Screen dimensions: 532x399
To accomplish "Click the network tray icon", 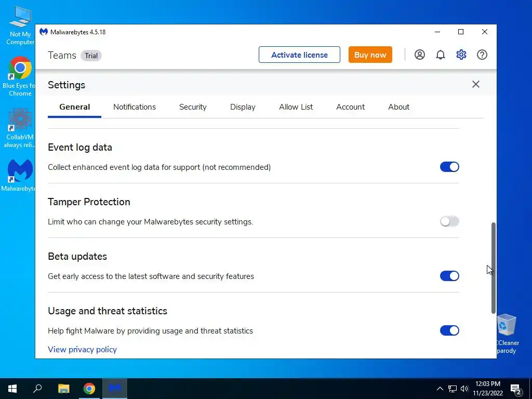I will (x=453, y=389).
